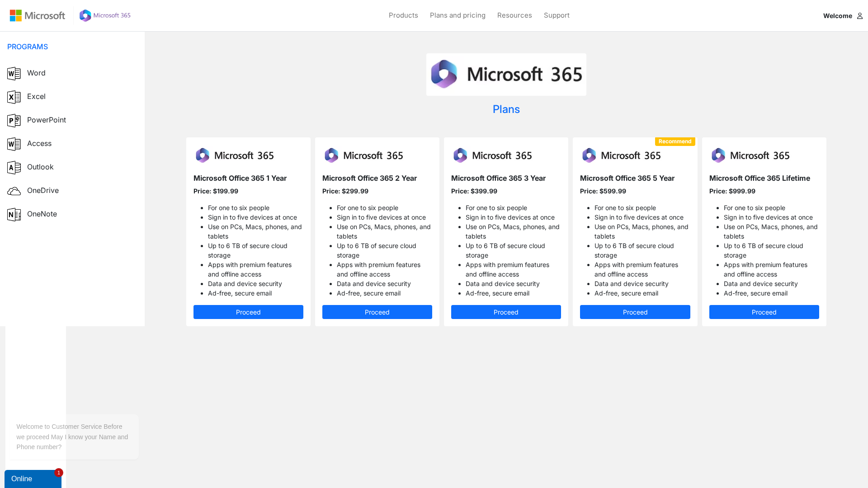
Task: Open the Products menu
Action: (403, 15)
